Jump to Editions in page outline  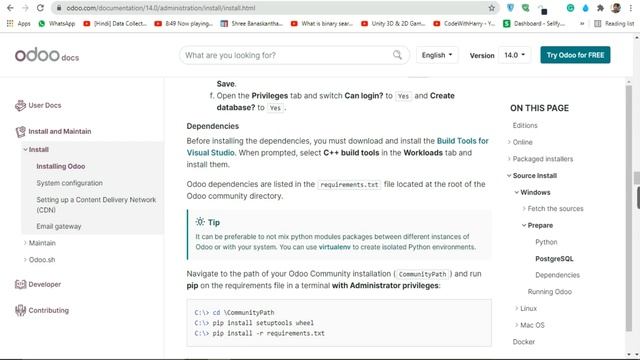tap(525, 125)
